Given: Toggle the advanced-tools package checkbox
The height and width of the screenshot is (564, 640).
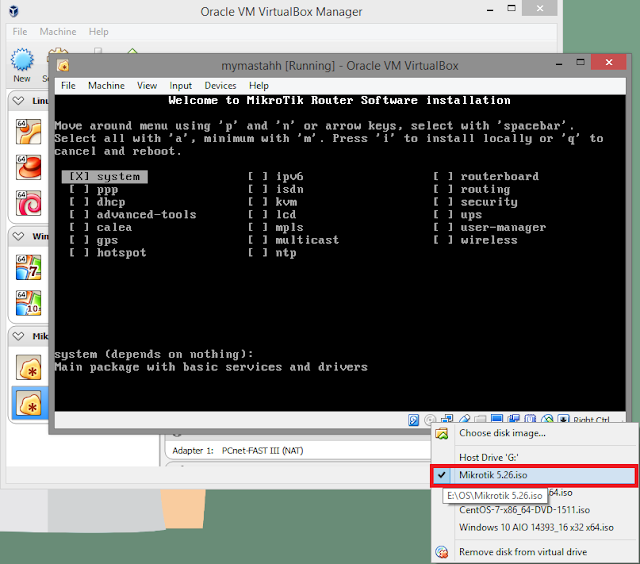Looking at the screenshot, I should [79, 215].
